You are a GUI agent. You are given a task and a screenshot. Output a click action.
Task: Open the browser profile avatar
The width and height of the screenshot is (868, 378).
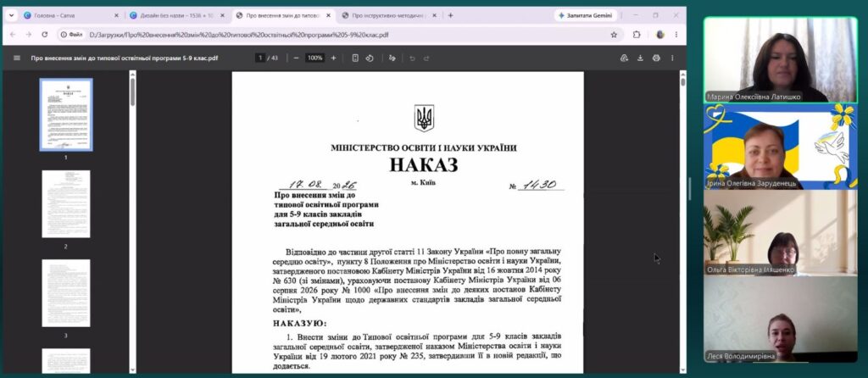click(659, 34)
